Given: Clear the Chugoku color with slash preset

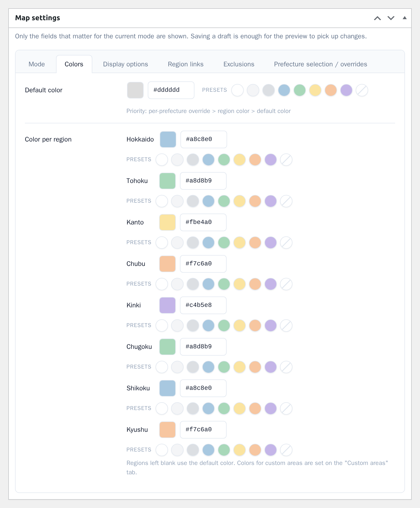Looking at the screenshot, I should pos(286,367).
